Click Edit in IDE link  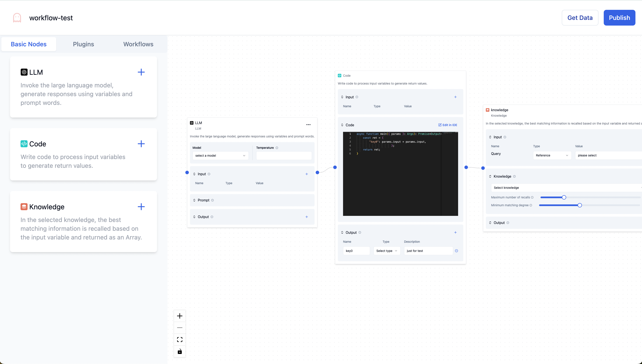click(x=448, y=125)
